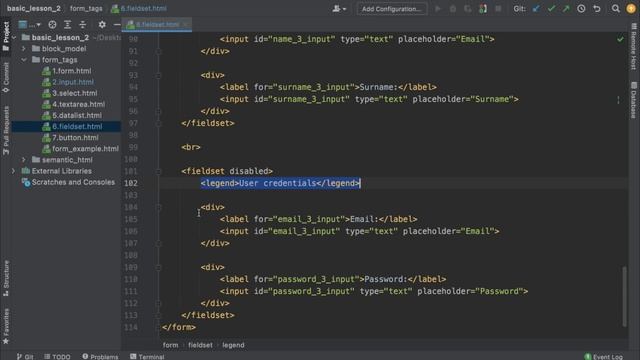
Task: Fold the fieldset block at line 101
Action: (x=158, y=171)
